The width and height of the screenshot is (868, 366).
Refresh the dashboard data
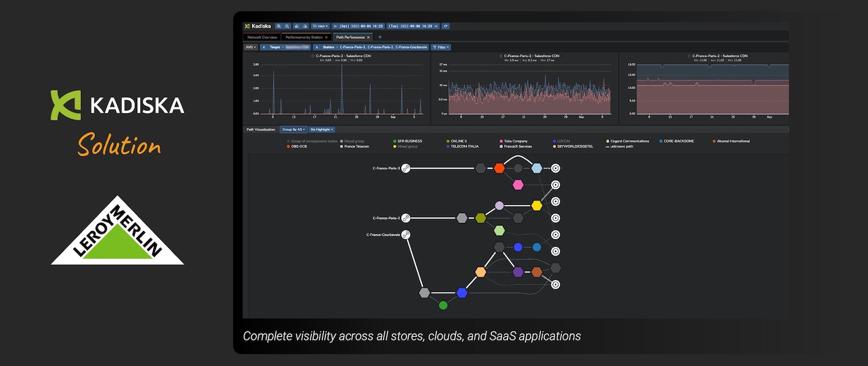pyautogui.click(x=446, y=26)
